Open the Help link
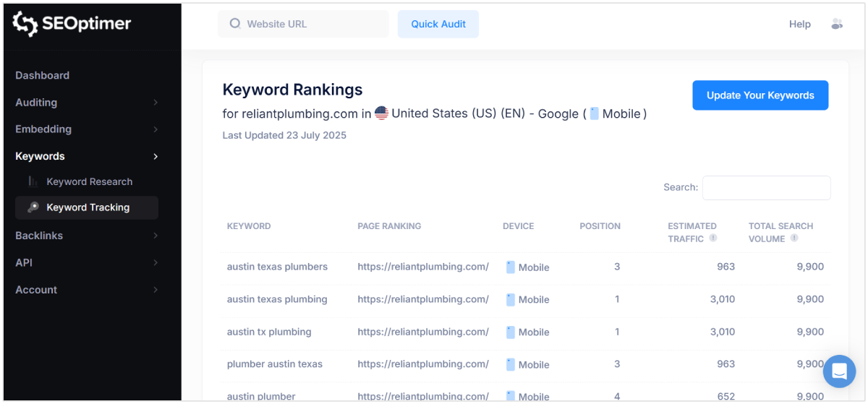 [799, 24]
